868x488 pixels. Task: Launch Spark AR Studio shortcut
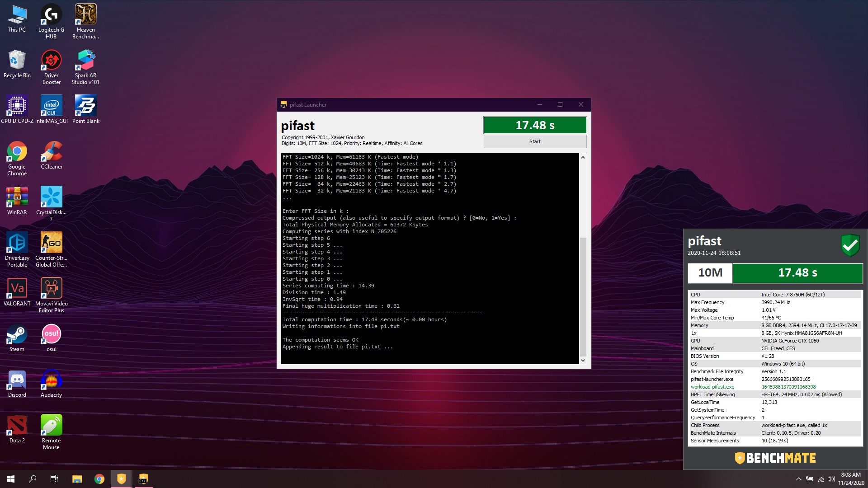pos(85,67)
